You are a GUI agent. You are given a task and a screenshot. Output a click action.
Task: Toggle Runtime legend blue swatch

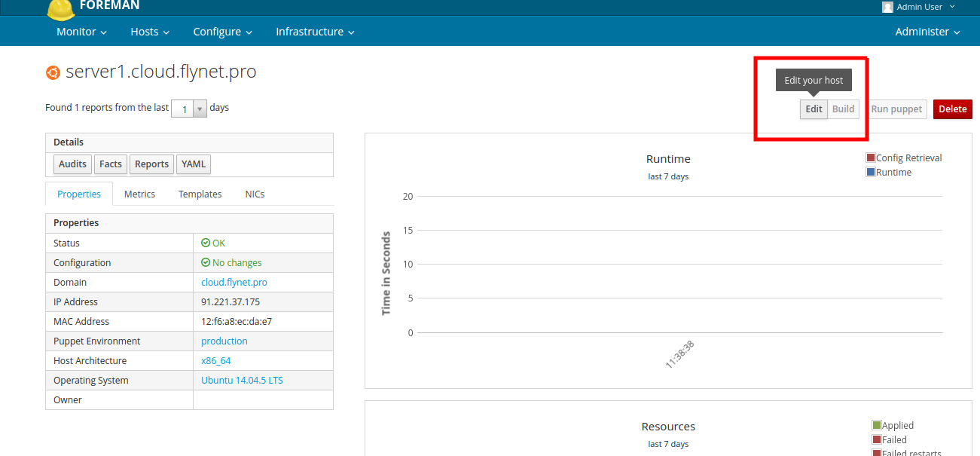[871, 172]
